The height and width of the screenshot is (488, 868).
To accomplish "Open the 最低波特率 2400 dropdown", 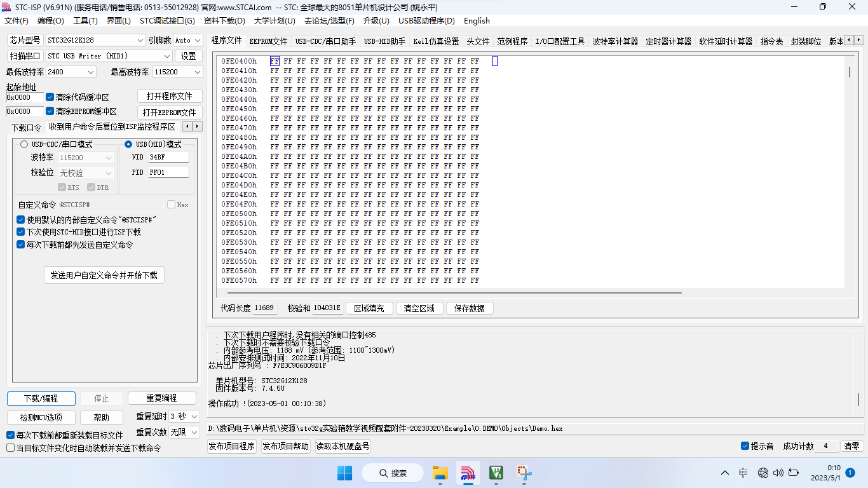I will tap(71, 72).
